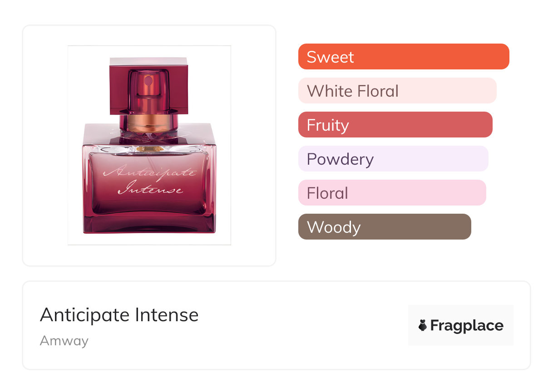Click the word Sweet label text
The width and height of the screenshot is (553, 392).
[x=330, y=57]
